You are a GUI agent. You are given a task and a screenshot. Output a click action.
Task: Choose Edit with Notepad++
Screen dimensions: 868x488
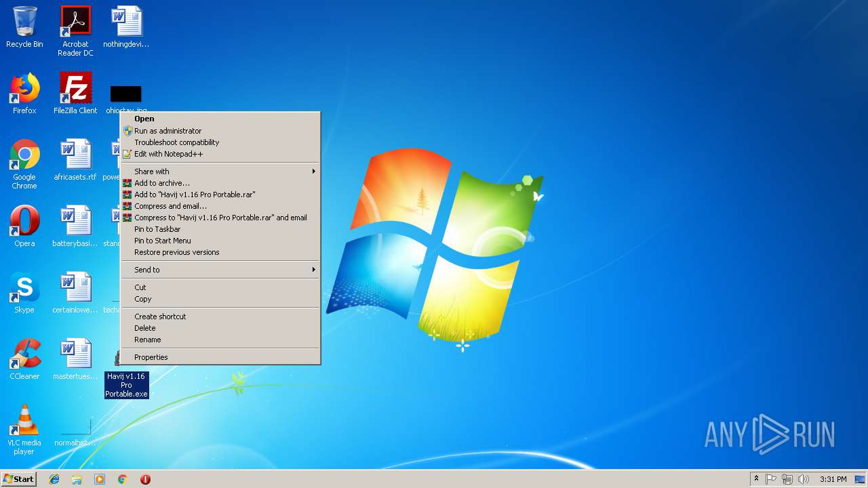220,154
